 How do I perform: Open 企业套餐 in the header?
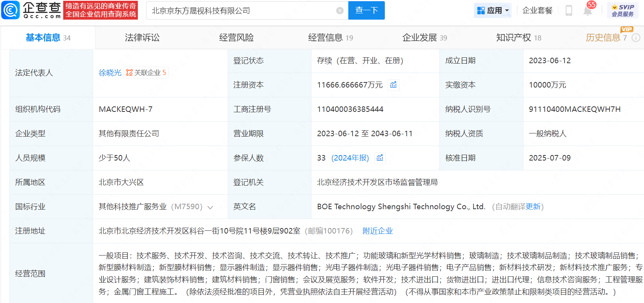coord(537,11)
